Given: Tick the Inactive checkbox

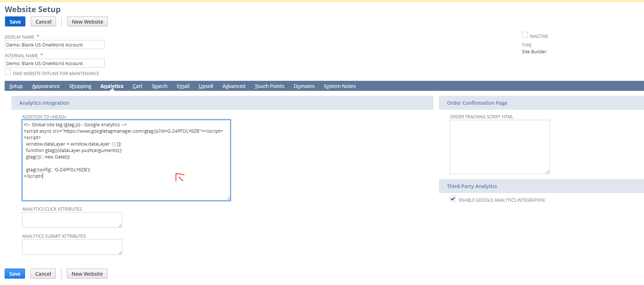Looking at the screenshot, I should tap(525, 35).
